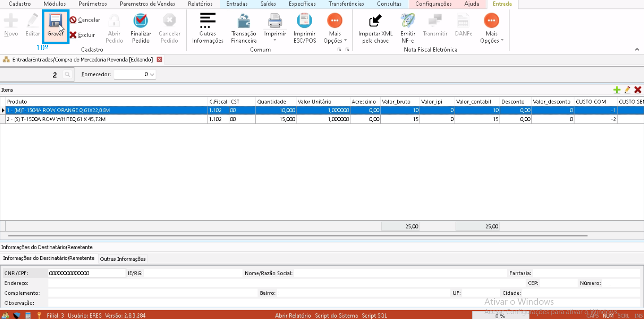This screenshot has width=644, height=319.
Task: Click the Nome/Razão Social field
Action: pos(400,273)
